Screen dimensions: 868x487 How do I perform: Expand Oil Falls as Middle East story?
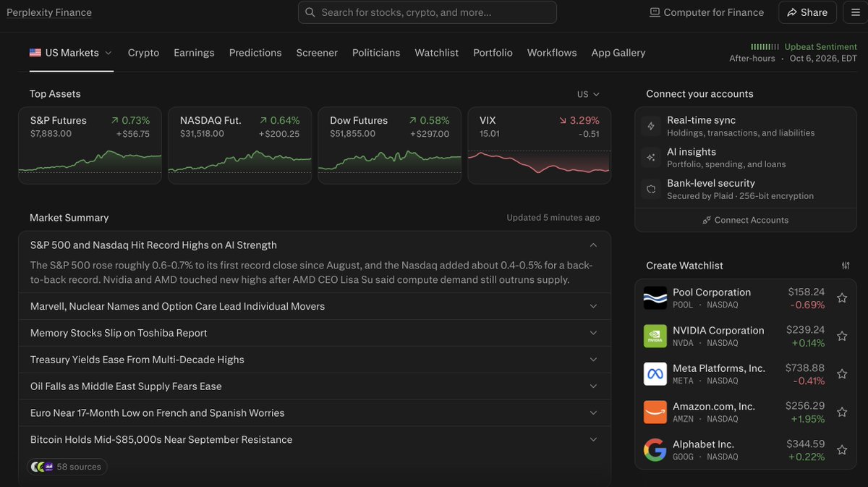click(x=315, y=386)
